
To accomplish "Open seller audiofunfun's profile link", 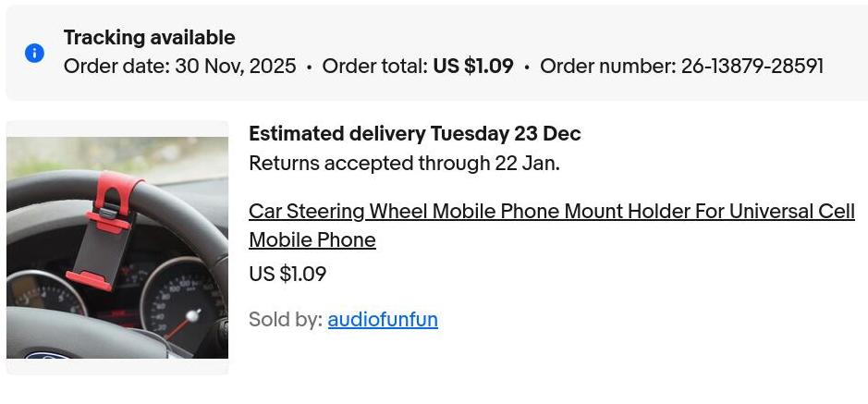I will [x=383, y=320].
